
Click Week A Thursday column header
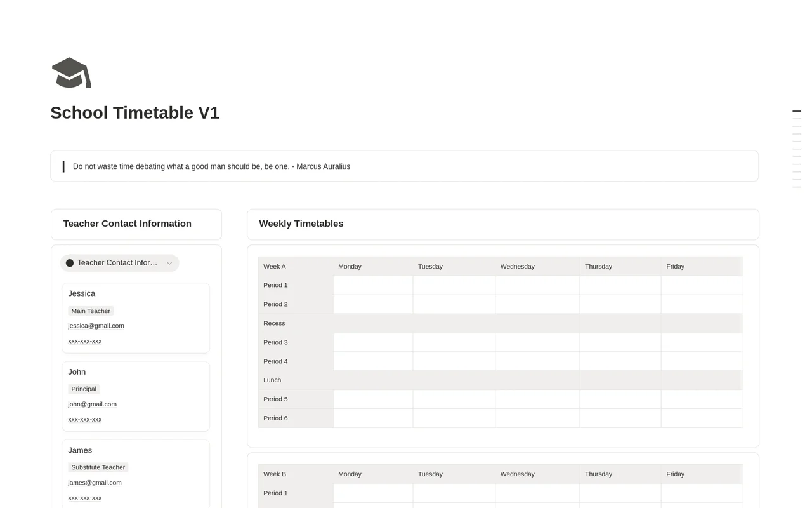[x=620, y=266]
